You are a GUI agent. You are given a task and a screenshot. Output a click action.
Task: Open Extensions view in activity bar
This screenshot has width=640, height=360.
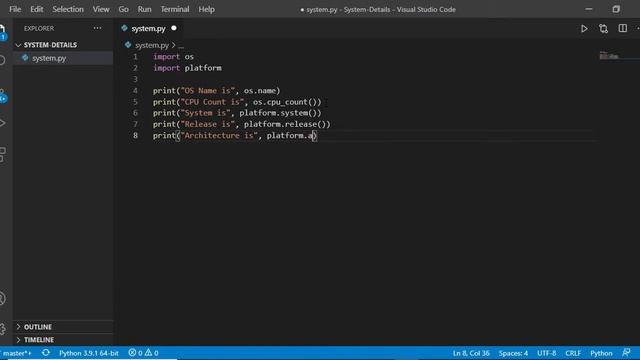coord(2,154)
